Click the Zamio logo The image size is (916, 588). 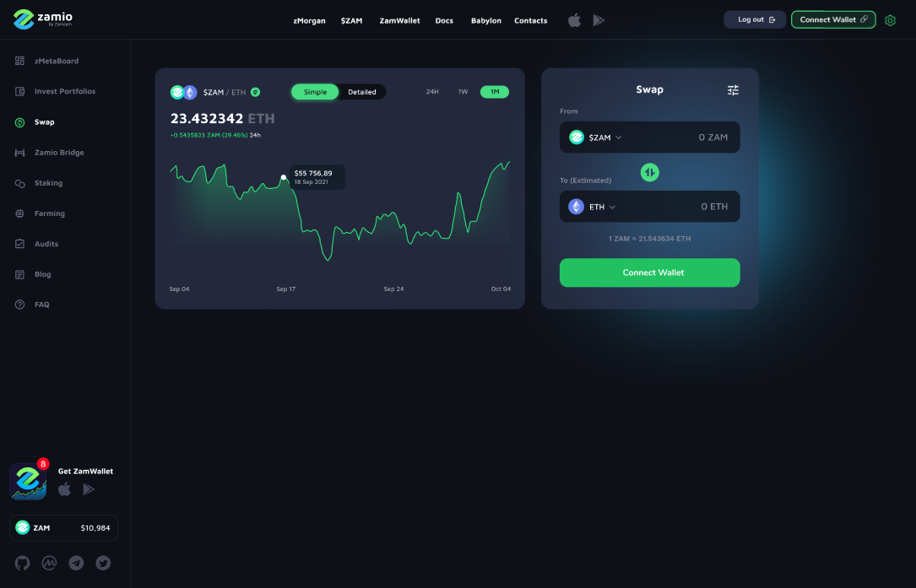[43, 19]
